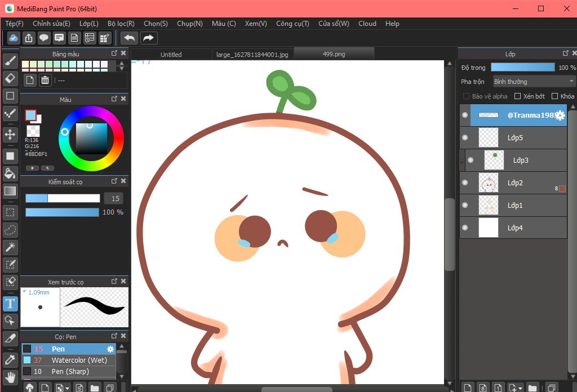Undock the Cọ: Pen panel
577x392 pixels.
[114, 336]
